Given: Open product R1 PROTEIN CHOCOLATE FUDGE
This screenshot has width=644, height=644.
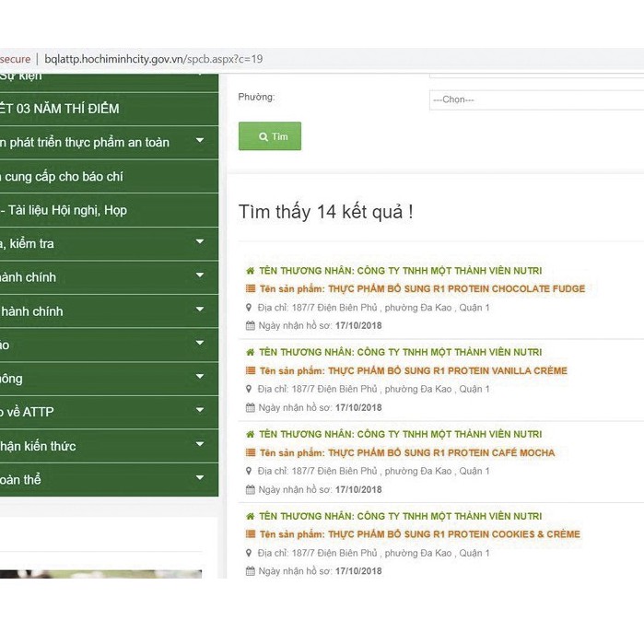Looking at the screenshot, I should coord(422,288).
